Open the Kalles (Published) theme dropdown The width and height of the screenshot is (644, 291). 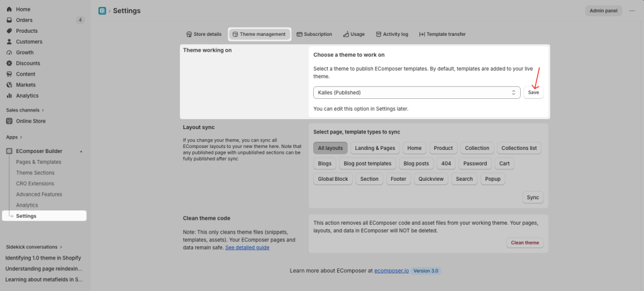[417, 93]
